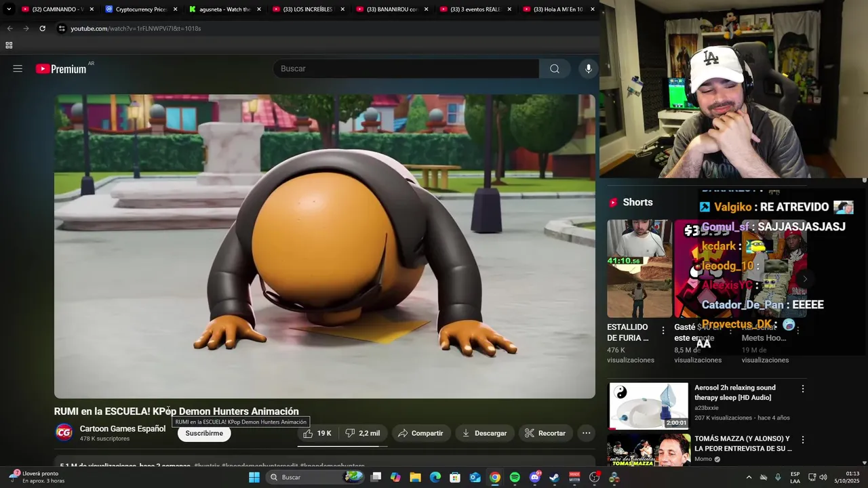The width and height of the screenshot is (868, 488).
Task: Open options for TOMÁS MAZZA video
Action: pyautogui.click(x=803, y=440)
